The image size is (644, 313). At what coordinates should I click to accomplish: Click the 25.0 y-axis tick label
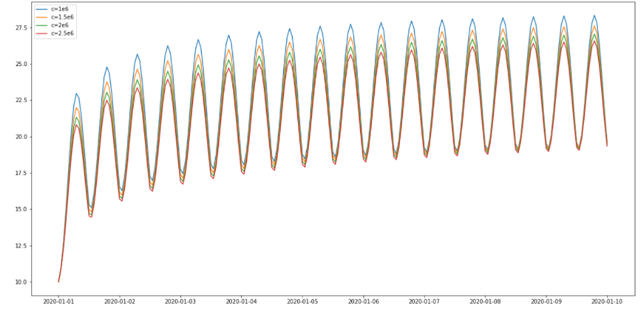pos(22,64)
